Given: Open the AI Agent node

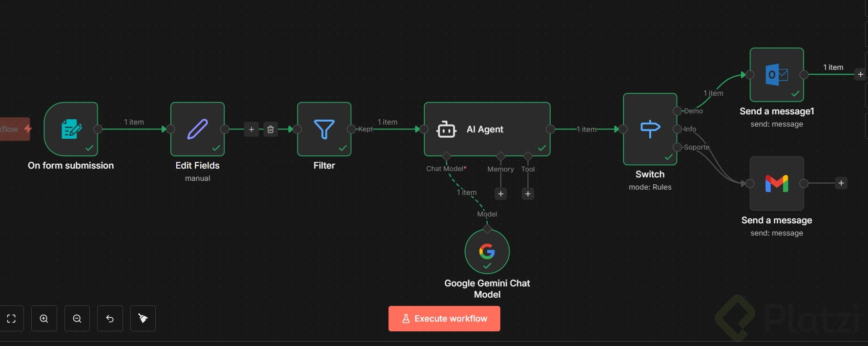Looking at the screenshot, I should 487,129.
